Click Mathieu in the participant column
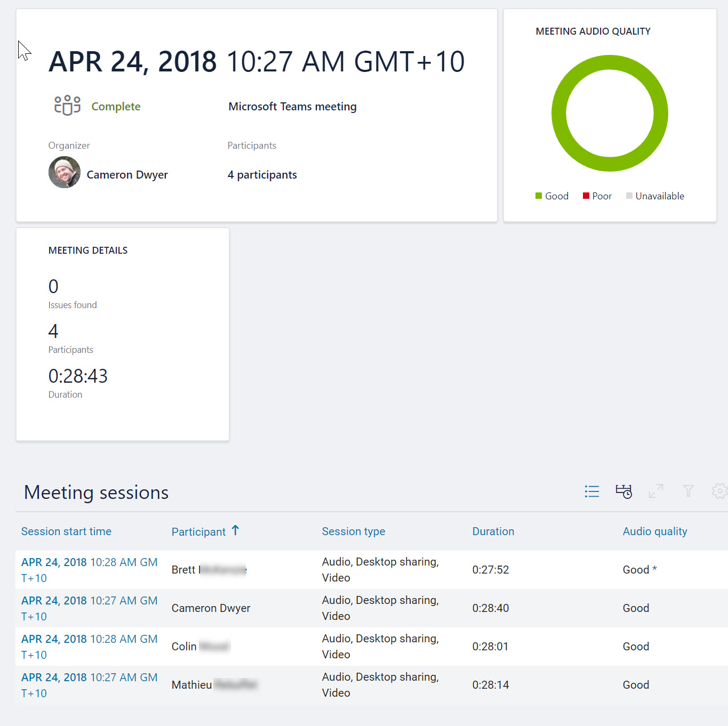This screenshot has height=726, width=728. coord(214,685)
